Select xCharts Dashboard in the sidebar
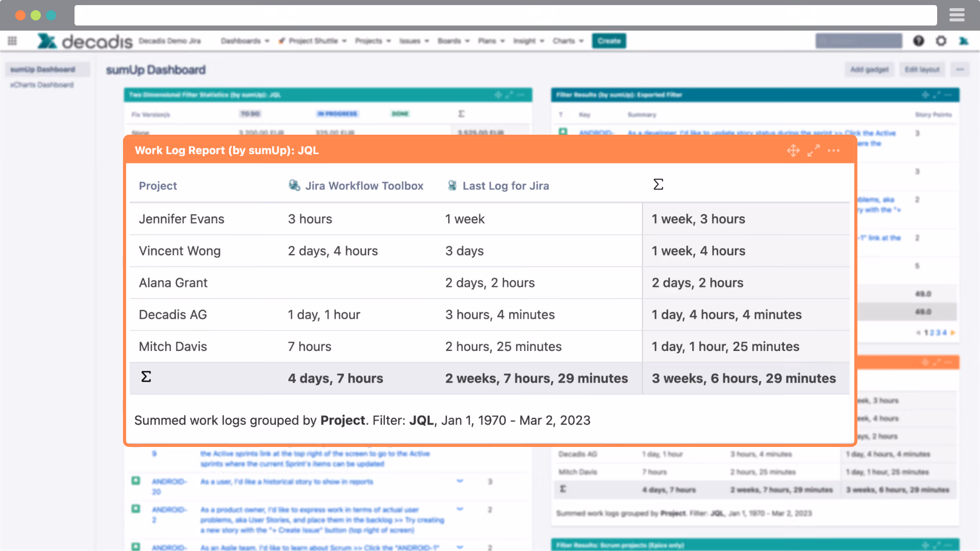 [42, 85]
